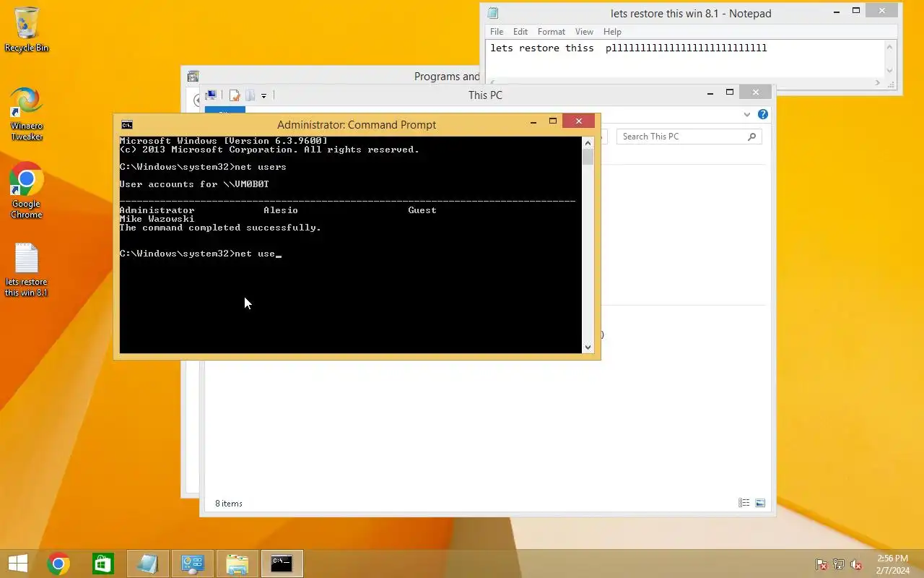The width and height of the screenshot is (924, 578).
Task: Open the Windows Start button
Action: click(18, 564)
